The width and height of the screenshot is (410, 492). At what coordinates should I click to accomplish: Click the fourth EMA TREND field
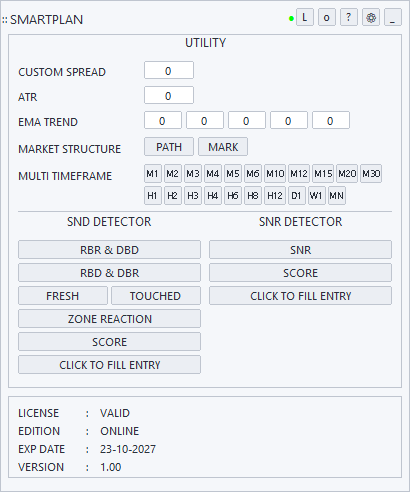tap(289, 120)
